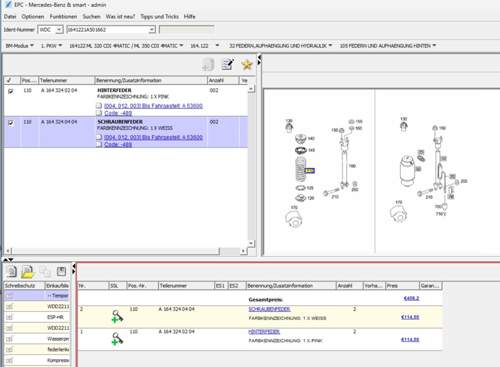Select the WDD2211 shopping list entry below Temper
The image size is (500, 367).
(37, 306)
